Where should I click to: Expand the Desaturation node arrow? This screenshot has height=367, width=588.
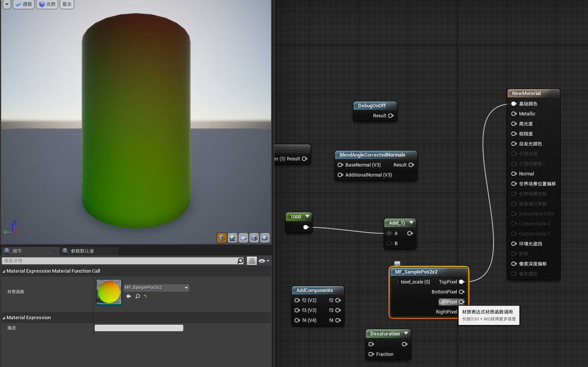click(x=406, y=334)
